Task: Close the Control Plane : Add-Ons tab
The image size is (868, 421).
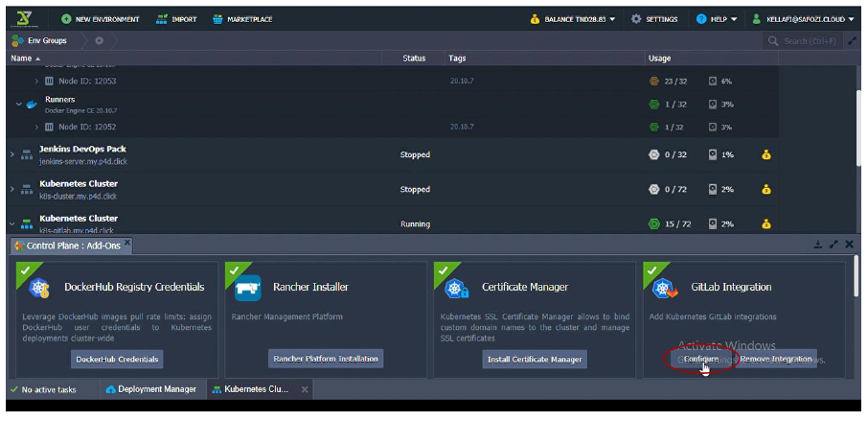Action: tap(126, 243)
